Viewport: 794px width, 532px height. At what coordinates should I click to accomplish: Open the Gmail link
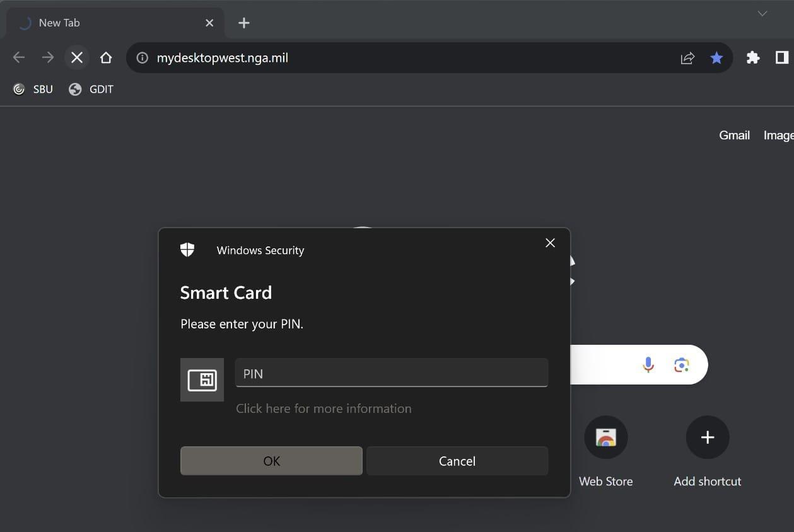734,136
